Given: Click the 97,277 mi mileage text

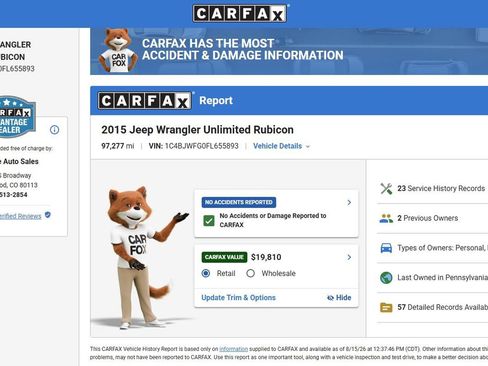Looking at the screenshot, I should (118, 146).
